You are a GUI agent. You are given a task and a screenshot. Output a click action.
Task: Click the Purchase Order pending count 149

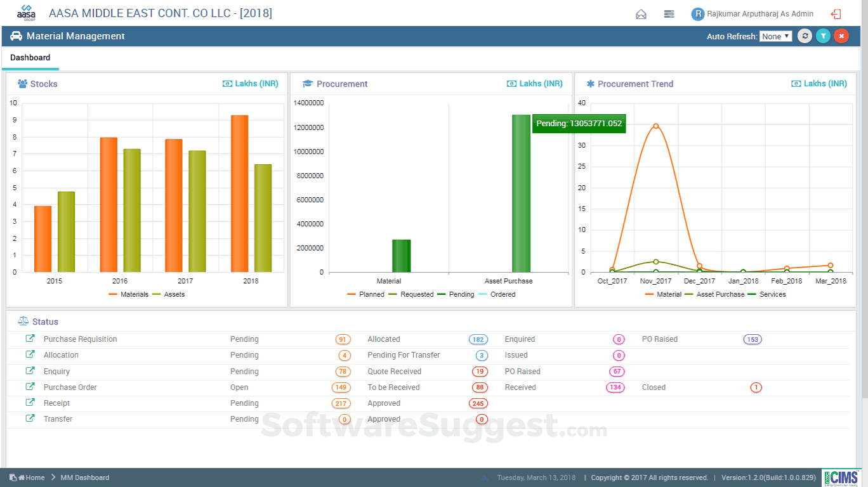[341, 387]
